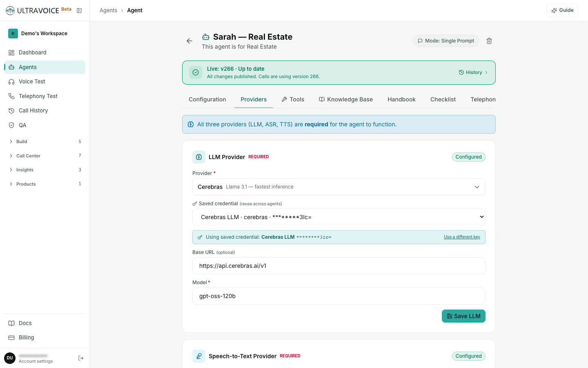Click the Base URL input field

coord(339,266)
